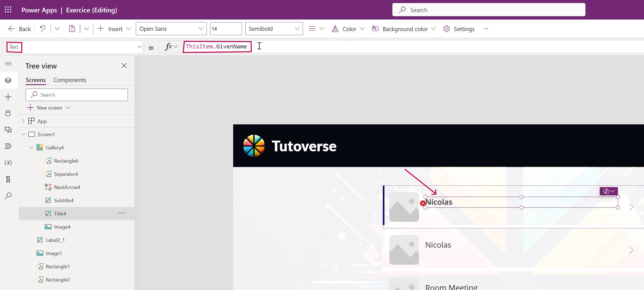The width and height of the screenshot is (644, 290).
Task: Open the toolbar overflow ellipsis menu
Action: [486, 29]
